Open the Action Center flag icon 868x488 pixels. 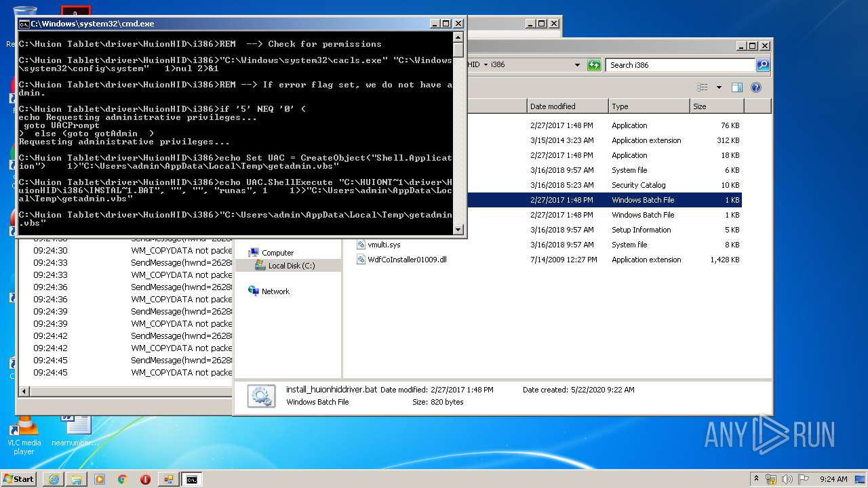coord(804,479)
